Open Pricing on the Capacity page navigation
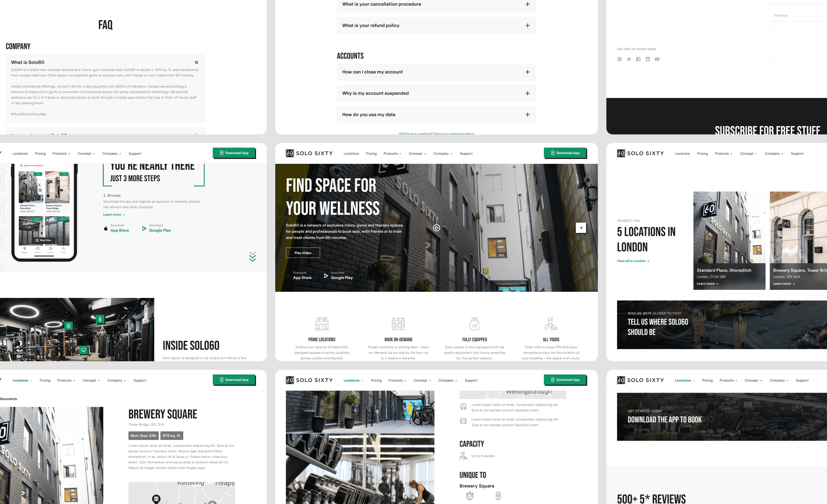 [x=376, y=380]
